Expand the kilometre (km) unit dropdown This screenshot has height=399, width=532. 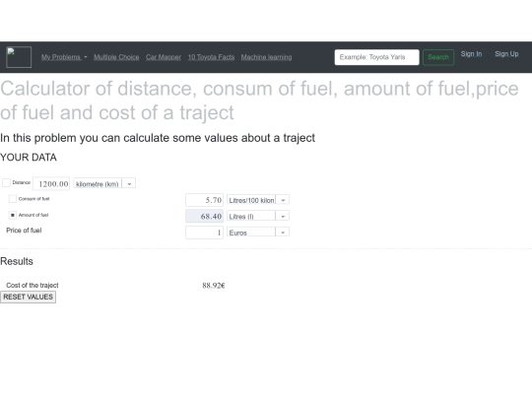104,183
